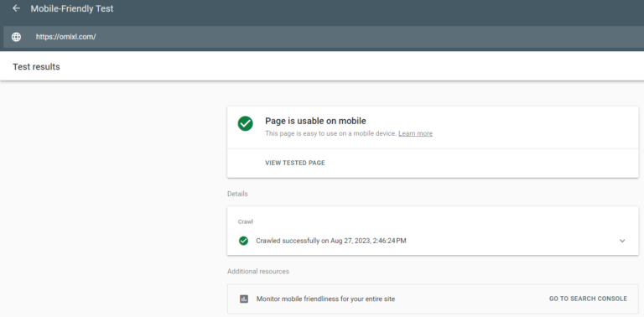Image resolution: width=644 pixels, height=317 pixels.
Task: Click the text 'This page is easy to use'
Action: pos(330,133)
